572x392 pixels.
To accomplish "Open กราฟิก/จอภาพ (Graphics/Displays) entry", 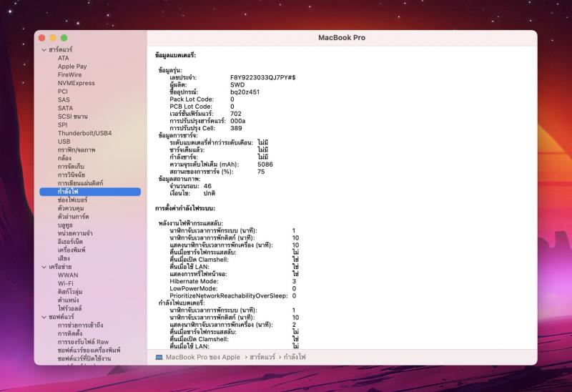I will (77, 150).
